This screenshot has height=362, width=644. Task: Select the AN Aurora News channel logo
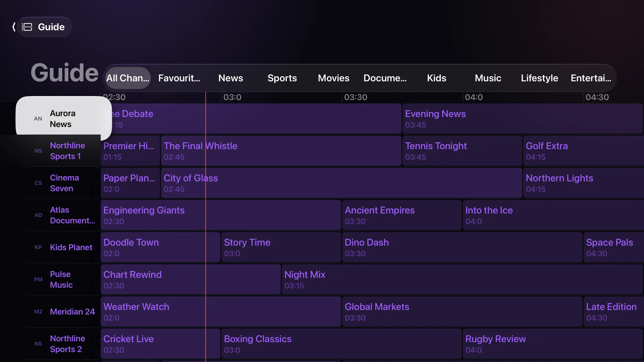[38, 119]
